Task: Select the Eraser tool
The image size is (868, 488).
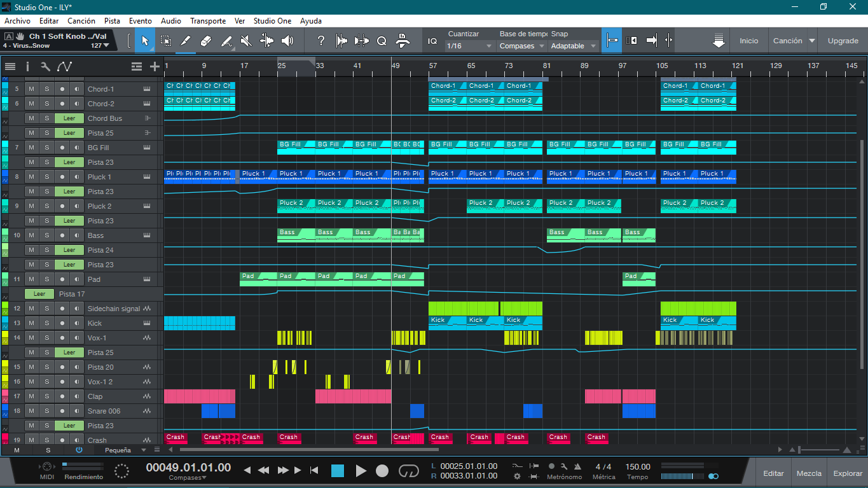Action: 206,41
